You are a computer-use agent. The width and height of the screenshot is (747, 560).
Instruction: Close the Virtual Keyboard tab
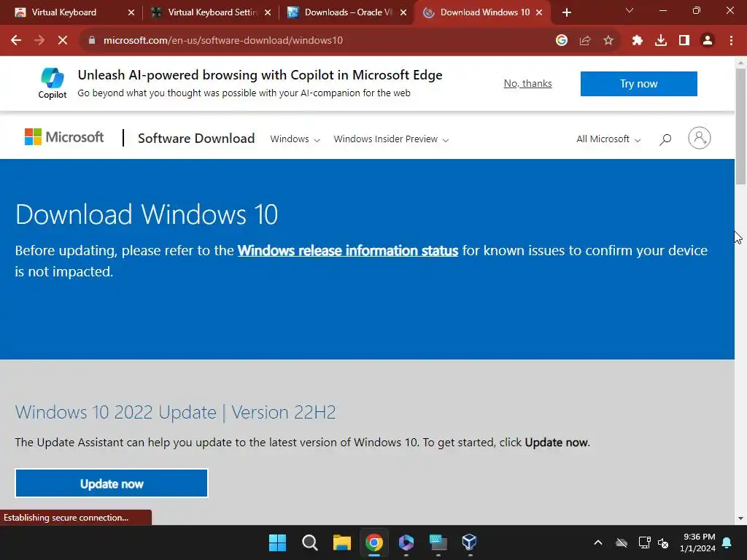pos(131,12)
